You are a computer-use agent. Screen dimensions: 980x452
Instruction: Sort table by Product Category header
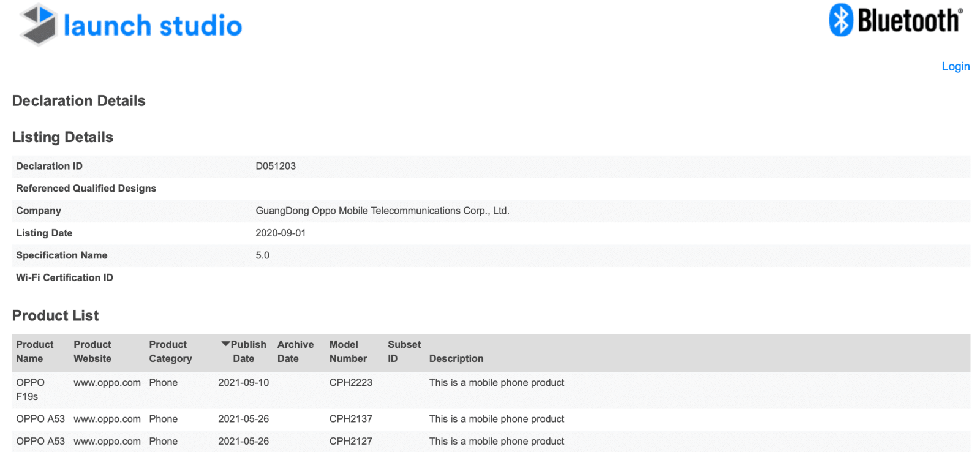(x=170, y=352)
